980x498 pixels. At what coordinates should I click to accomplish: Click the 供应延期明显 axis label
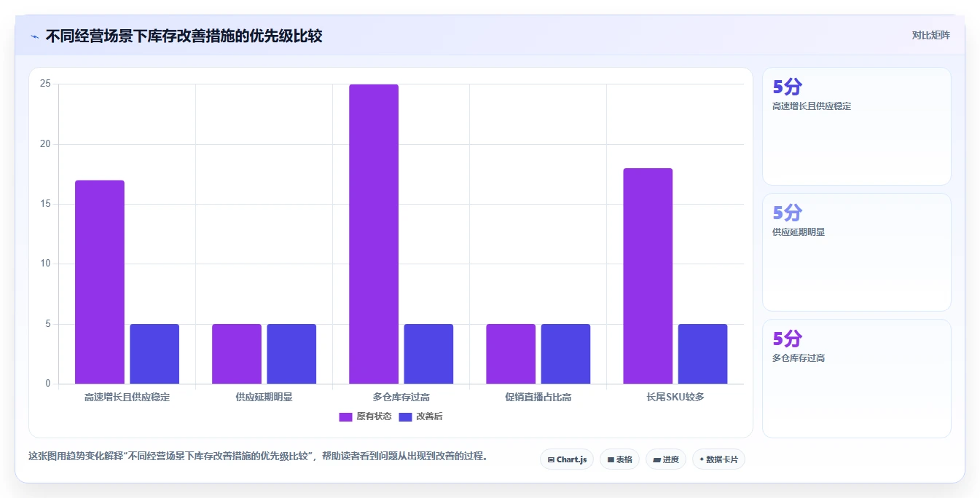264,397
